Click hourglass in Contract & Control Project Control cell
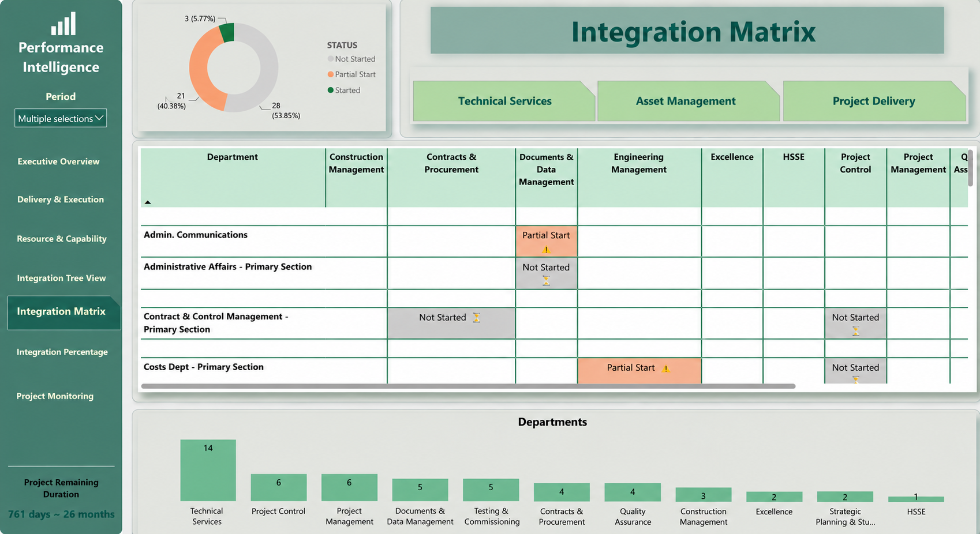 tap(856, 332)
